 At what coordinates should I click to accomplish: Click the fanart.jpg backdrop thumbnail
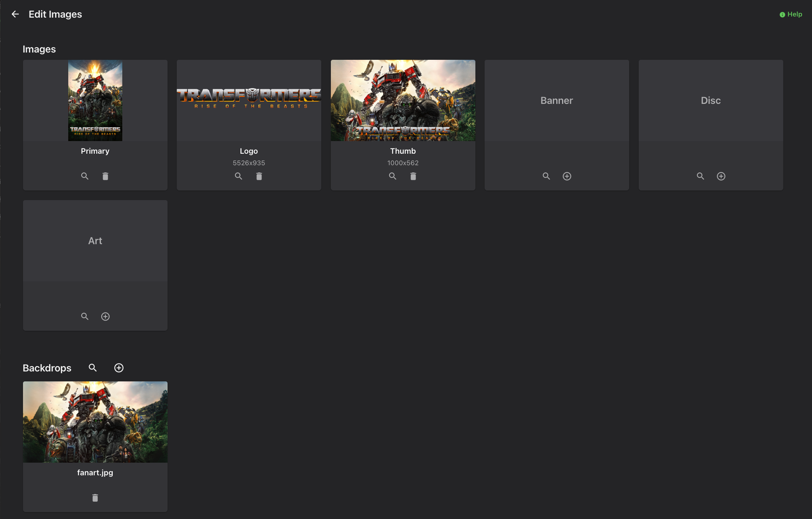click(x=95, y=422)
